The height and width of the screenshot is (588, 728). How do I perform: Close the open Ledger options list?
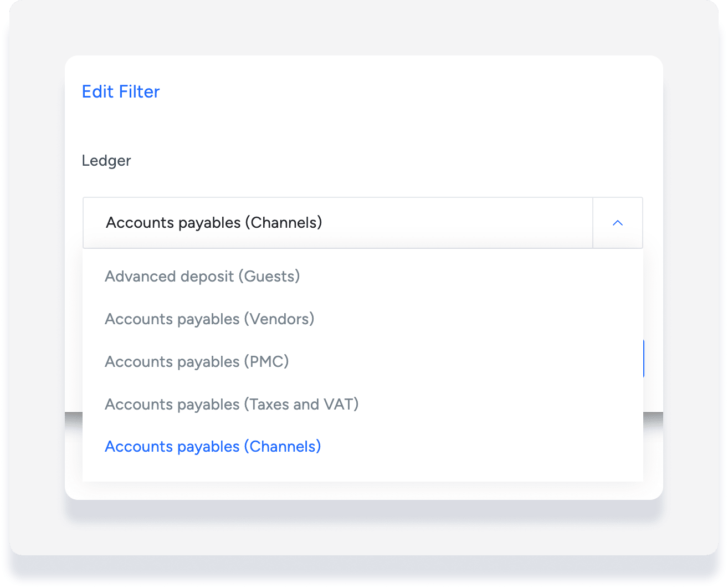point(617,223)
